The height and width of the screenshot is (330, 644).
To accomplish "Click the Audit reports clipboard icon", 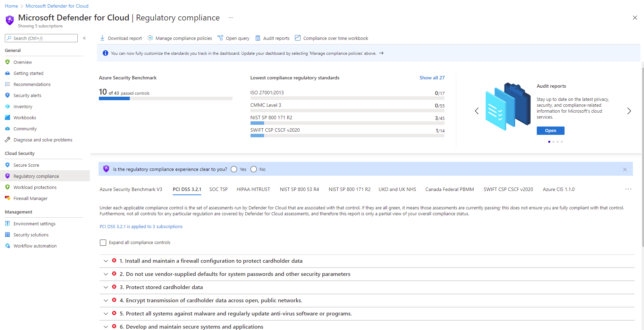I will [x=258, y=38].
